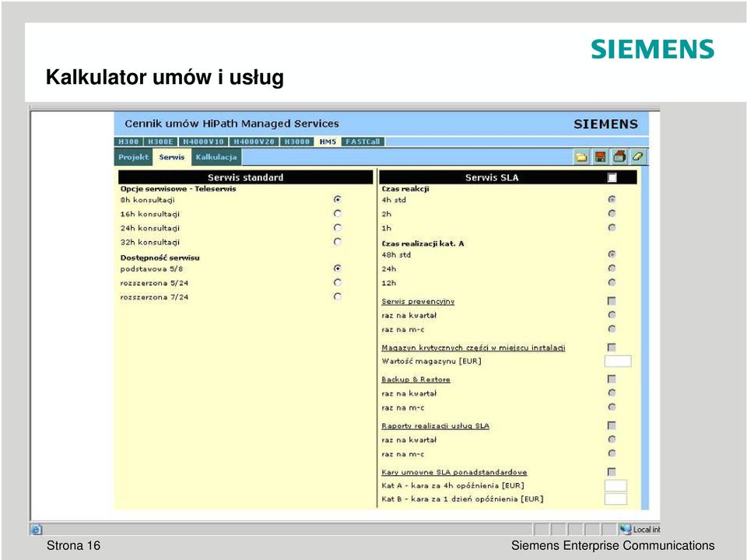The height and width of the screenshot is (560, 747).
Task: Open the Projekt tab
Action: tap(133, 157)
